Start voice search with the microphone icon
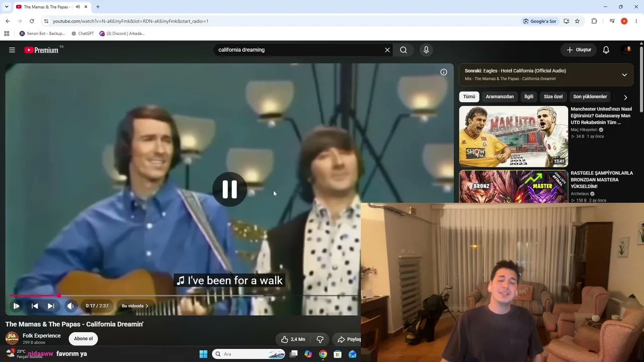644x362 pixels. (x=426, y=50)
